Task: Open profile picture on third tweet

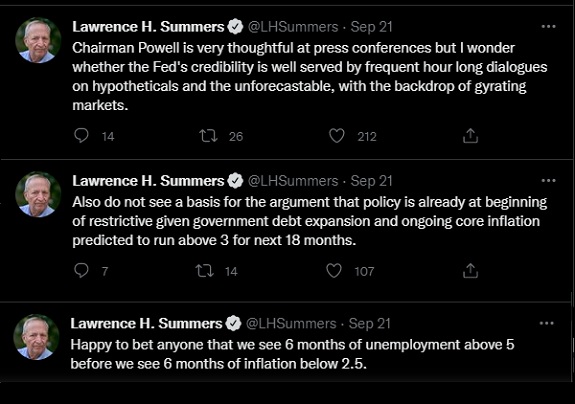Action: [36, 337]
